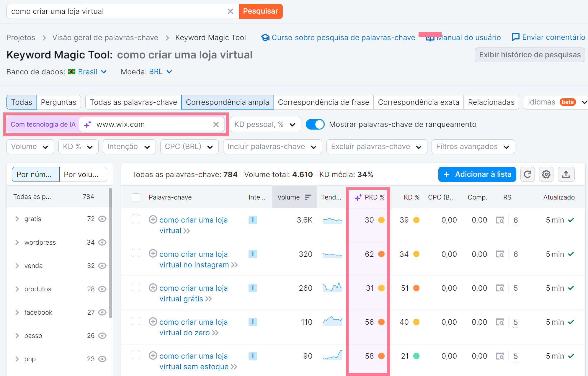The image size is (588, 376).
Task: Toggle eye icon for facebook group
Action: pyautogui.click(x=102, y=312)
